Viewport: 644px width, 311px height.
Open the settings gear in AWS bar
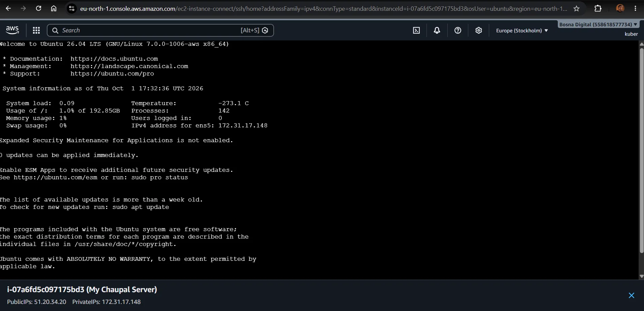(x=479, y=30)
